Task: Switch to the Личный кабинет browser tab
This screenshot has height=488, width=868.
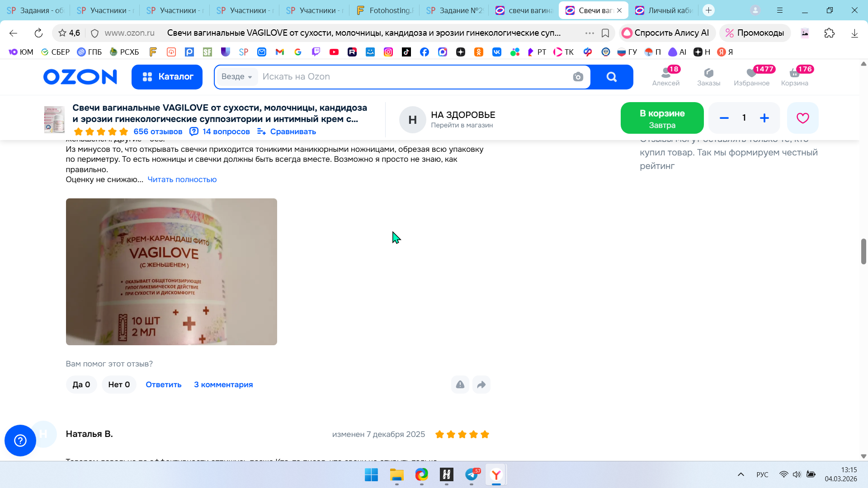Action: (664, 10)
